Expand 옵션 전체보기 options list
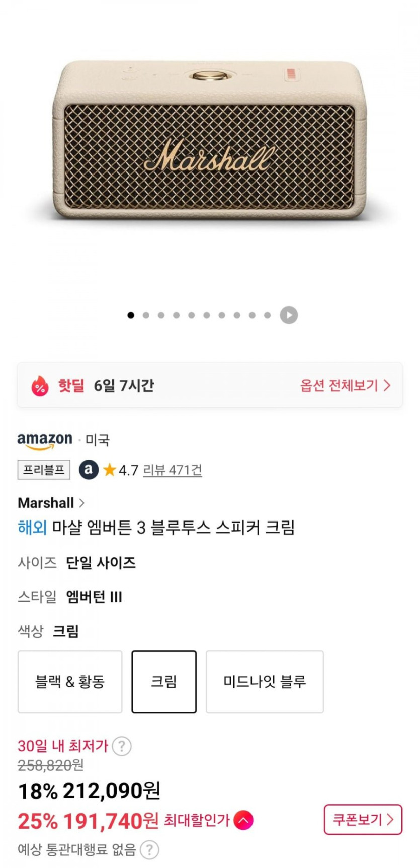Image resolution: width=420 pixels, height=868 pixels. click(x=345, y=386)
